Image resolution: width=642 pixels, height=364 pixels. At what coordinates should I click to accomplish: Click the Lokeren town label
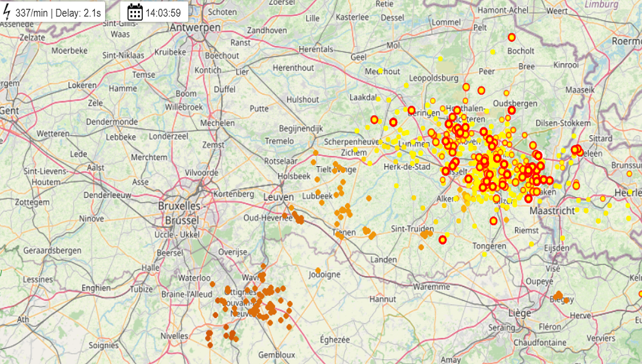(x=82, y=85)
